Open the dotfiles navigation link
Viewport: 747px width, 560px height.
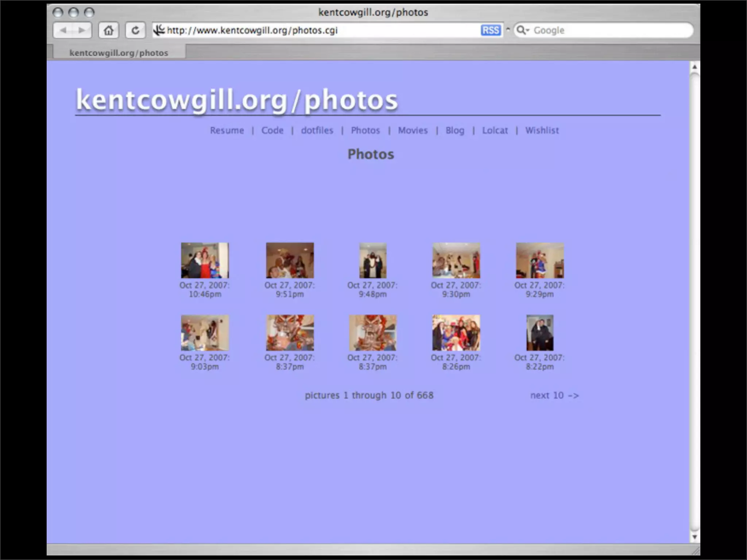click(317, 130)
